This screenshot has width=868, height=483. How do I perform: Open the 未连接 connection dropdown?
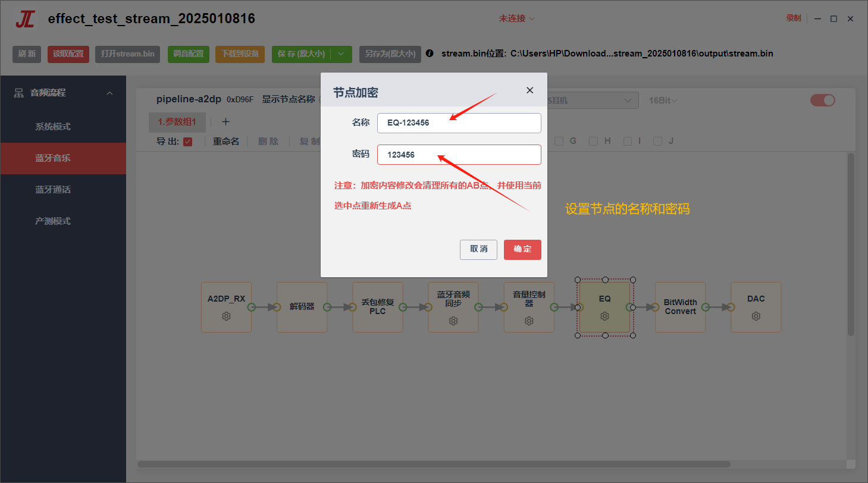(x=517, y=18)
